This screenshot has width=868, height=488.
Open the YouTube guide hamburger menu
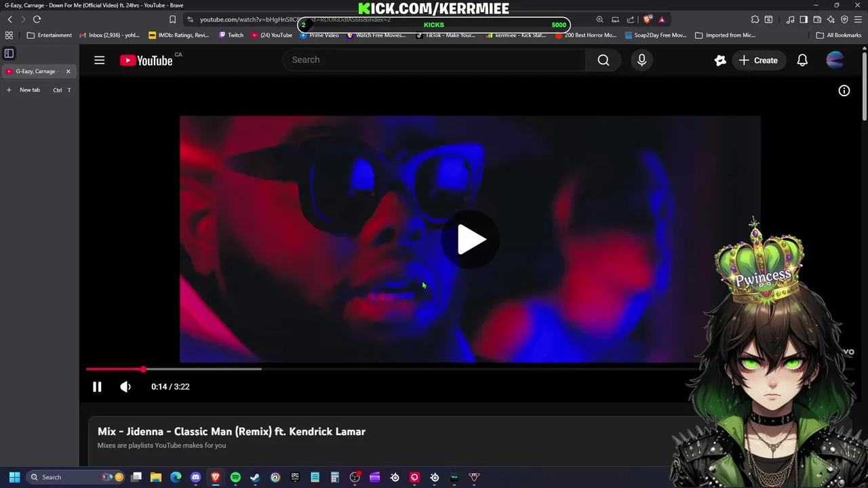click(99, 60)
